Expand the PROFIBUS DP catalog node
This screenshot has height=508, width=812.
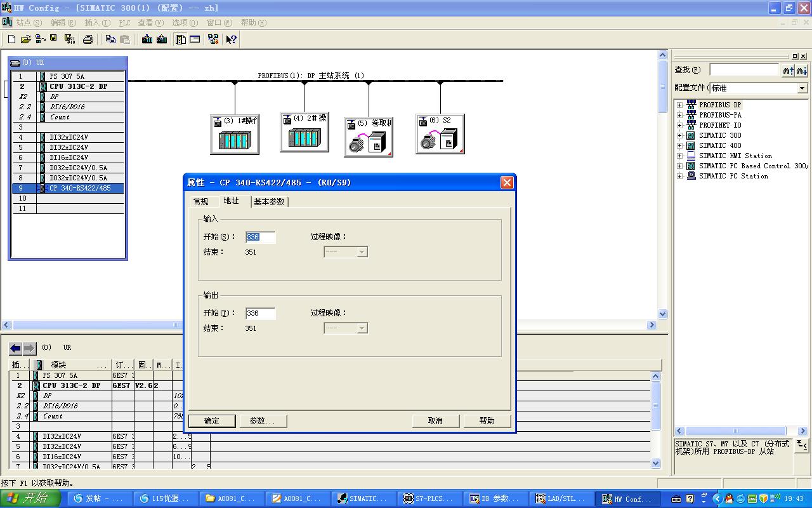tap(679, 105)
